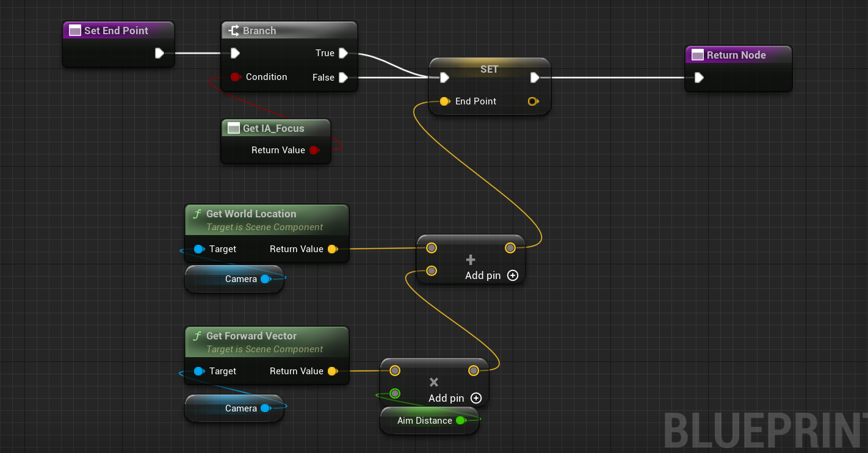The height and width of the screenshot is (453, 868).
Task: Click the Branch node's exec input pin
Action: pos(235,53)
